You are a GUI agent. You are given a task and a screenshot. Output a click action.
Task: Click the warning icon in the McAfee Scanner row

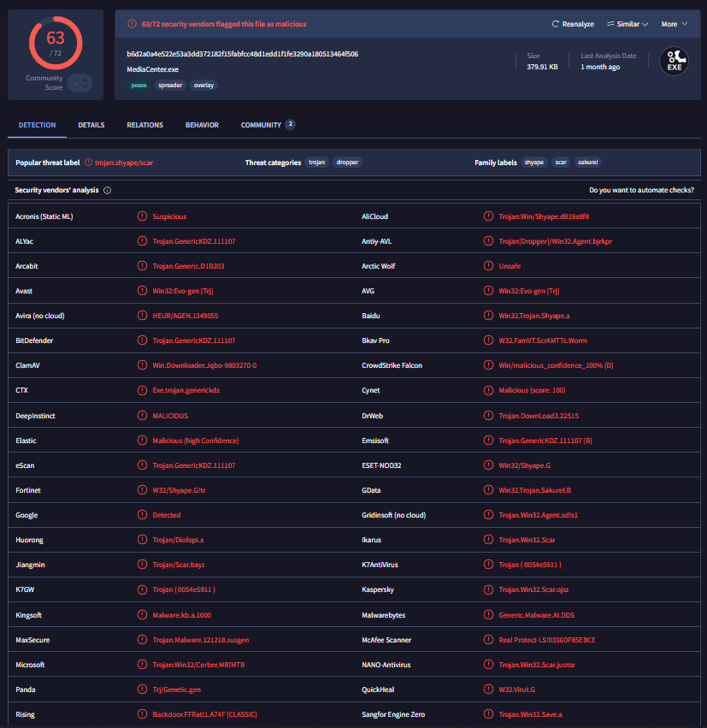pyautogui.click(x=488, y=640)
